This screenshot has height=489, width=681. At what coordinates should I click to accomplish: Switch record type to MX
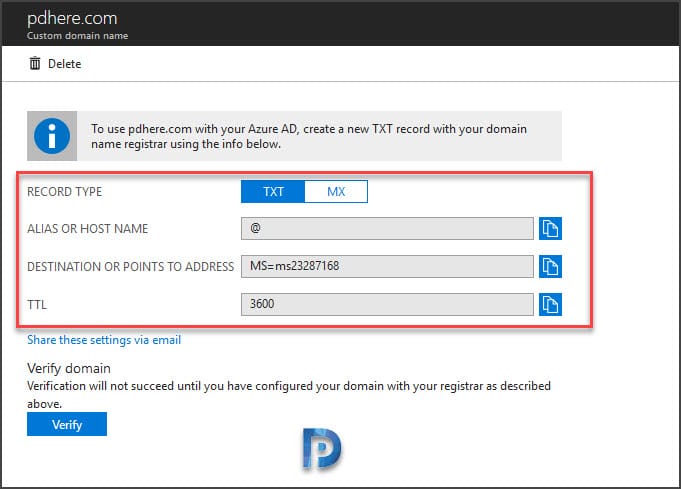336,192
